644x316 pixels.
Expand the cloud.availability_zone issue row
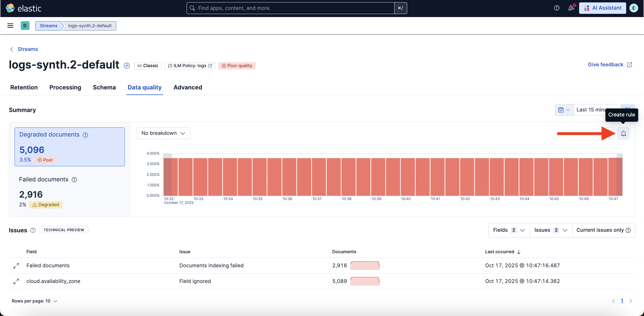pyautogui.click(x=16, y=281)
